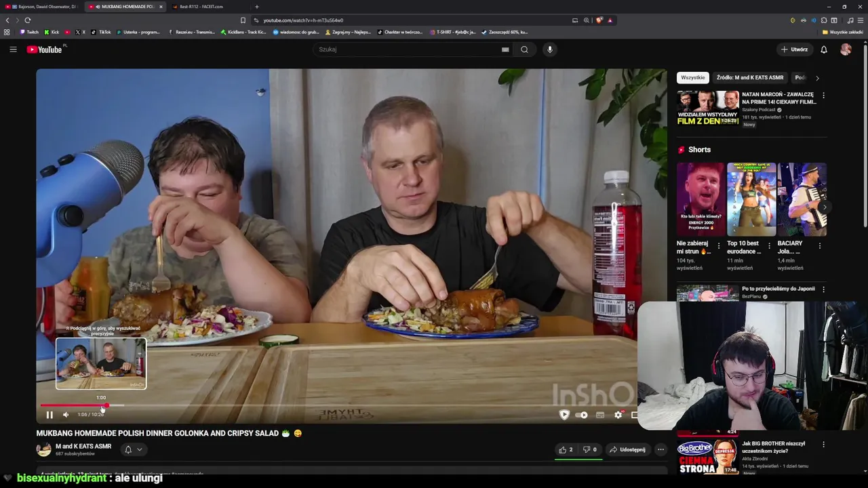Open the NATAN MARCOŃ video thumbnail
Screen dimensions: 868x488
point(707,108)
